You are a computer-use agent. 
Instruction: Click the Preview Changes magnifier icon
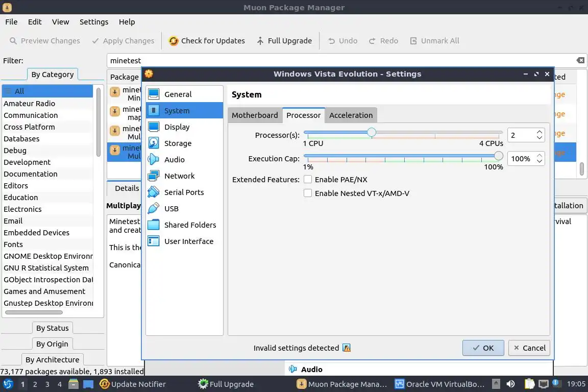pos(13,40)
